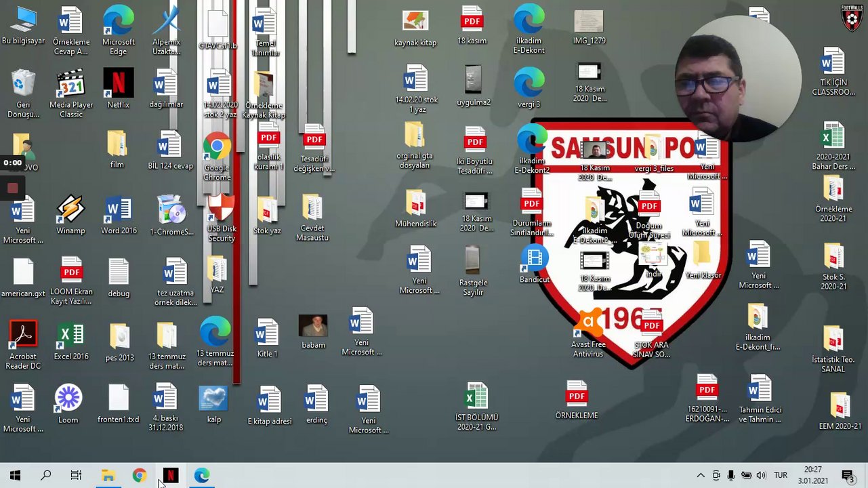The width and height of the screenshot is (868, 488).
Task: Open the Kitle 1 Word document
Action: [x=267, y=338]
